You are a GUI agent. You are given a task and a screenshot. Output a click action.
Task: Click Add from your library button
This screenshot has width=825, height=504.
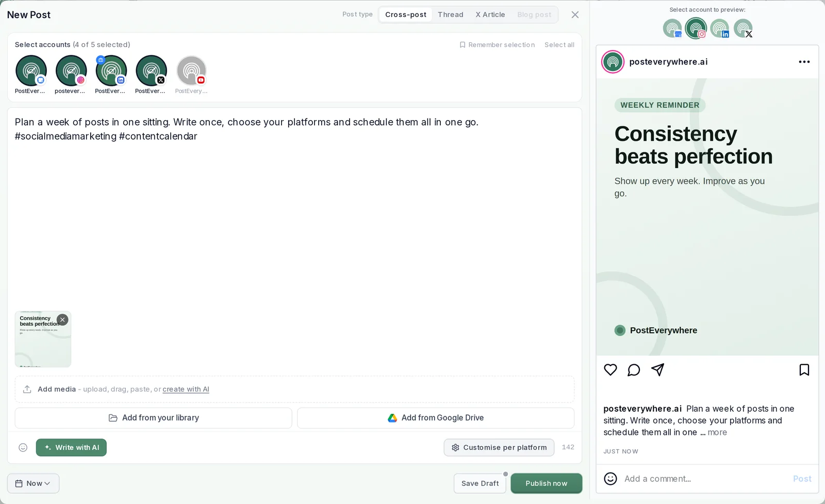(x=154, y=418)
